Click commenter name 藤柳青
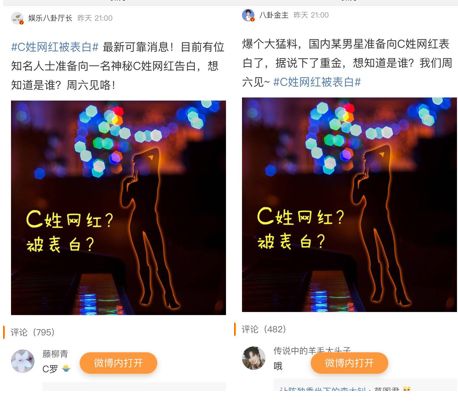Screen dimensions: 458x403 (x=55, y=354)
